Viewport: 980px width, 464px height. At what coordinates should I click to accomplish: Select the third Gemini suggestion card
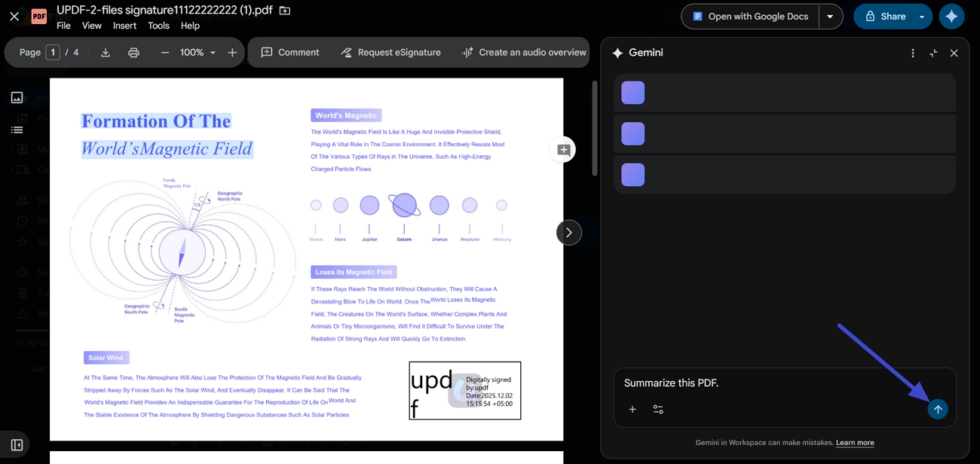[785, 174]
